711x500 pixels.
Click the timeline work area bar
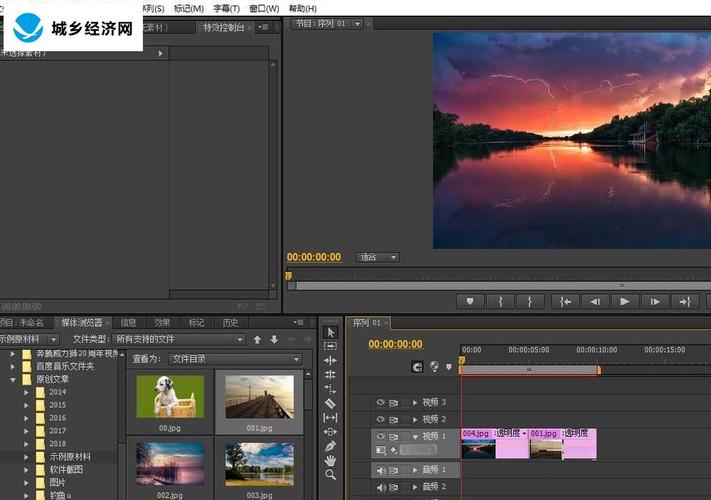(529, 370)
